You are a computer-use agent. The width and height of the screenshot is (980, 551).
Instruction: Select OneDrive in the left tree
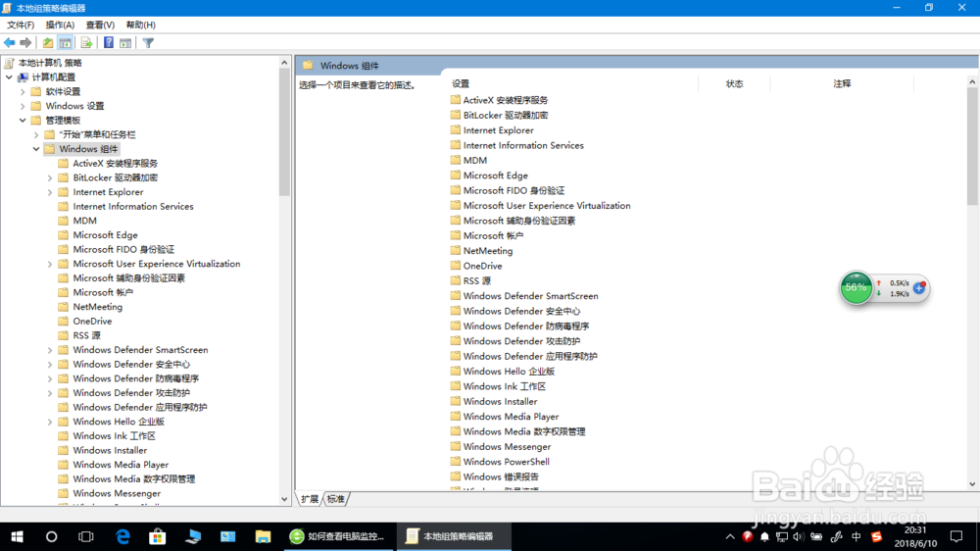click(x=92, y=321)
